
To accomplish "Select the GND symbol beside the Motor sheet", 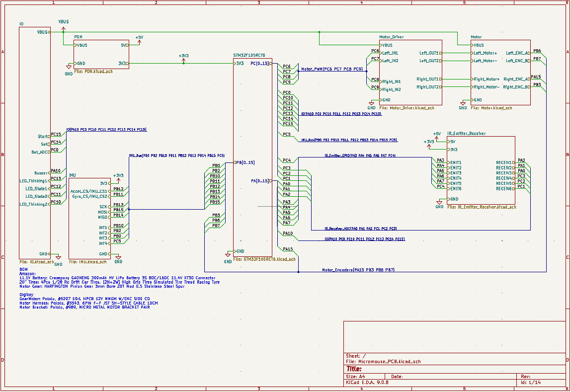I will (463, 105).
